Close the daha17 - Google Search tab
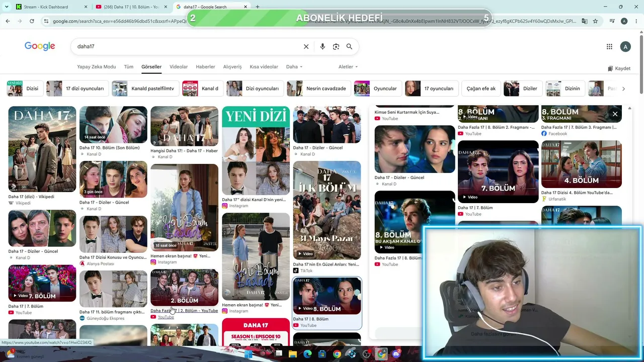 point(246,7)
